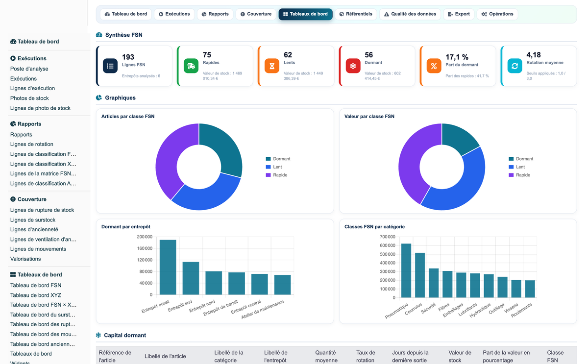
Task: Open the top Exécutions tab
Action: coord(174,14)
